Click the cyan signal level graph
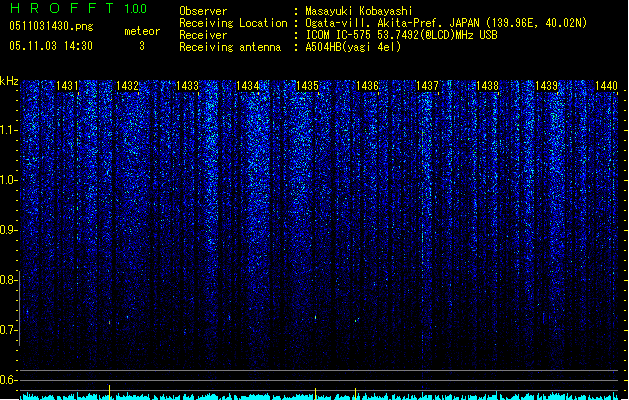 (319, 396)
